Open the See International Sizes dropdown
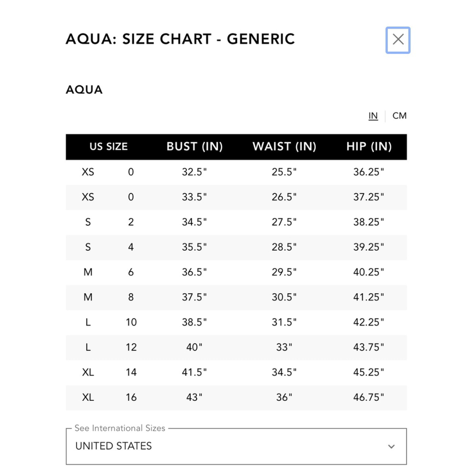 (x=236, y=446)
